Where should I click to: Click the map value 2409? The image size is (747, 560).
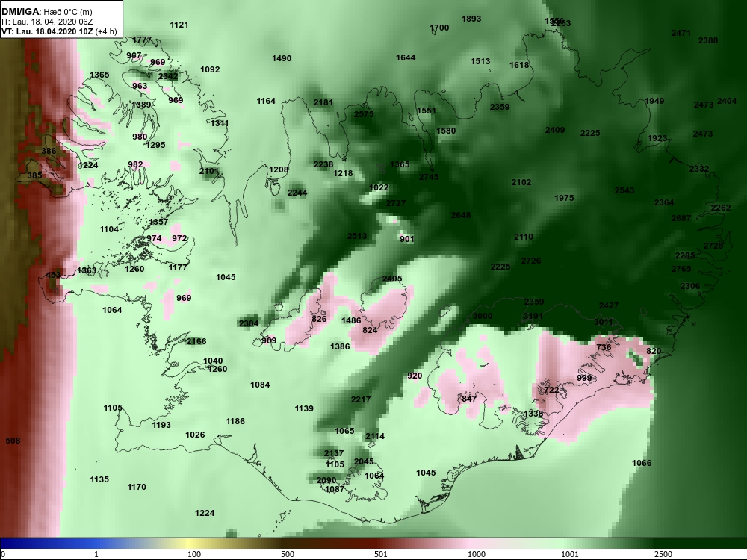(555, 130)
